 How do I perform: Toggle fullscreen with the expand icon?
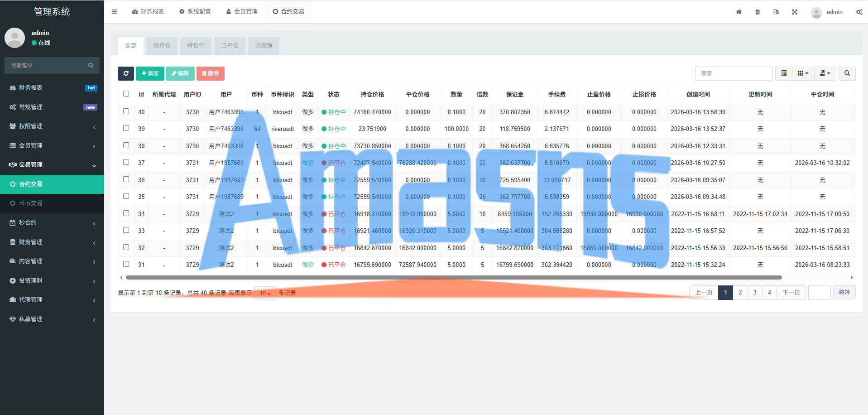[795, 12]
